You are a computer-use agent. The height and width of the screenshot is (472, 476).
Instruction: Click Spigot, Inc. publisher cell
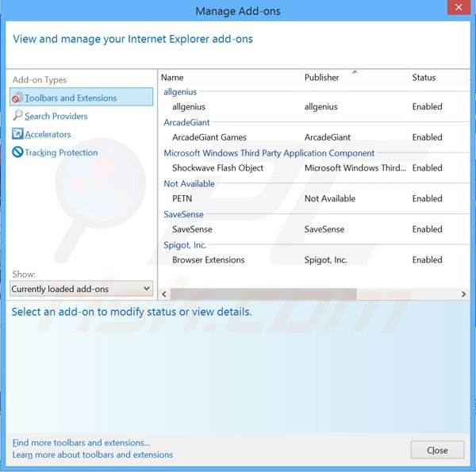click(325, 260)
